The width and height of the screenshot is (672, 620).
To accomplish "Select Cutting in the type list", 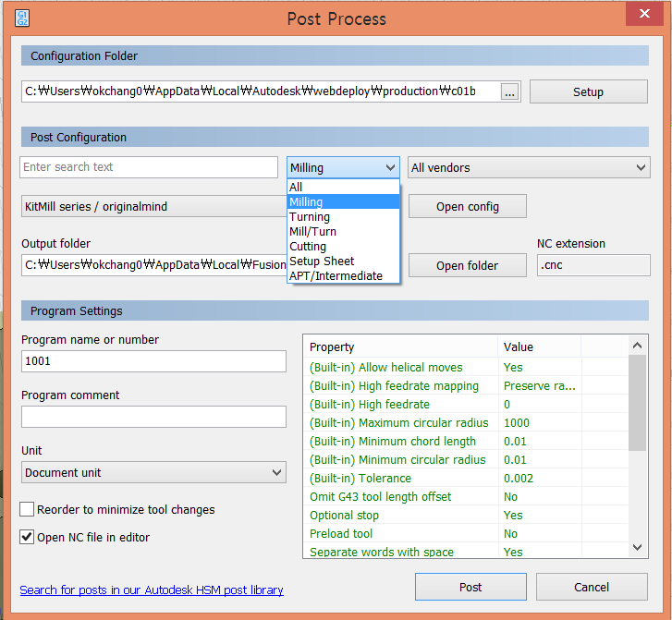I will (343, 247).
